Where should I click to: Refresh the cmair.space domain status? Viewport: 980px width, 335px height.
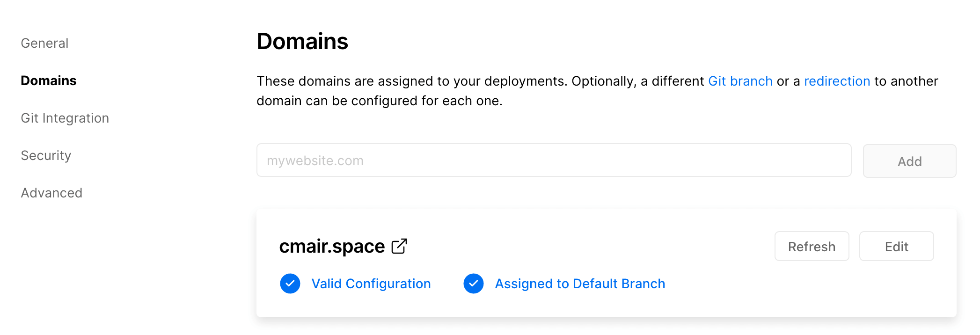click(x=812, y=246)
